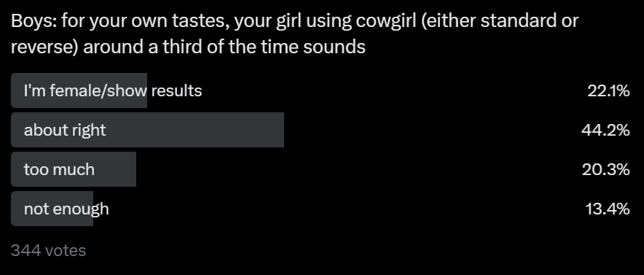Click the 20.3% result percentage

click(x=606, y=169)
